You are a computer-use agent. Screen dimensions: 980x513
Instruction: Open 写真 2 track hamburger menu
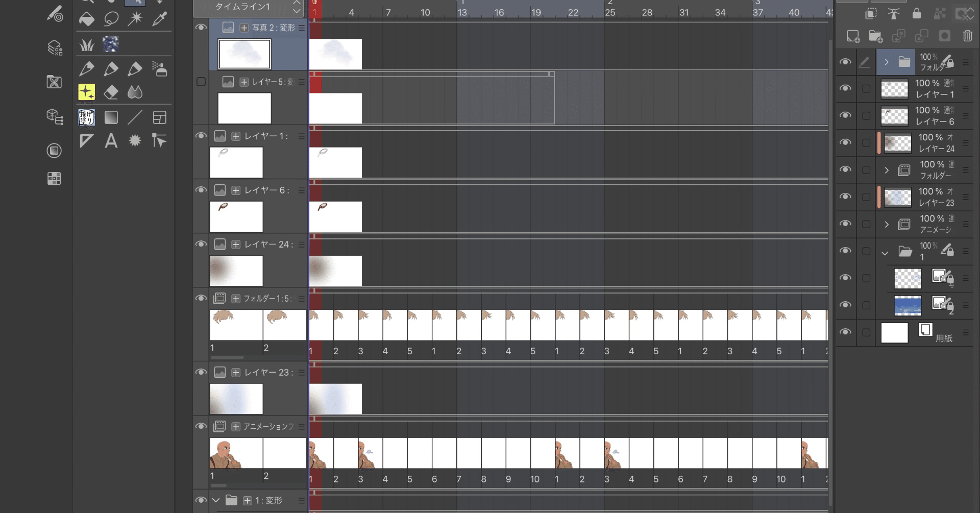pyautogui.click(x=302, y=28)
